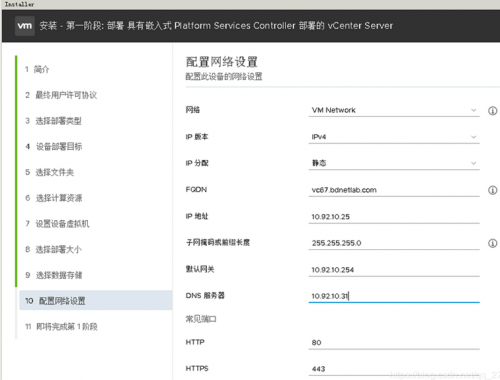Go to step 7 设置设备虚拟机
Image resolution: width=500 pixels, height=380 pixels.
point(57,224)
